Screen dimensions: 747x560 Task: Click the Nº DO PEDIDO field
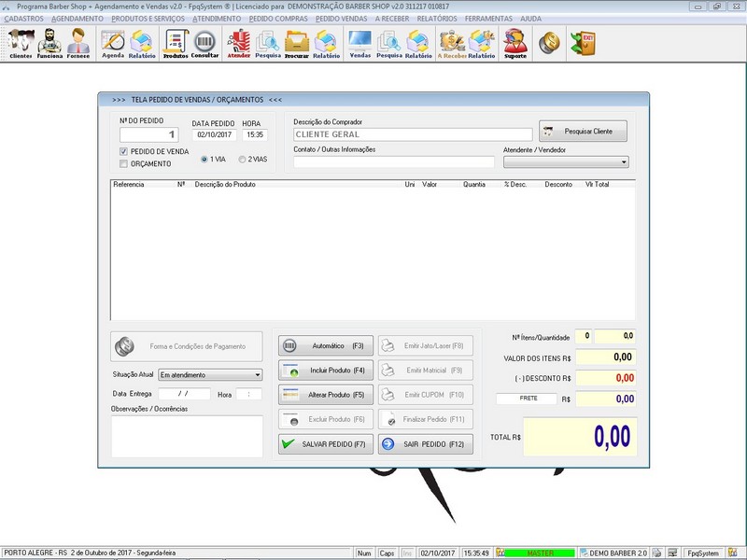(x=149, y=134)
